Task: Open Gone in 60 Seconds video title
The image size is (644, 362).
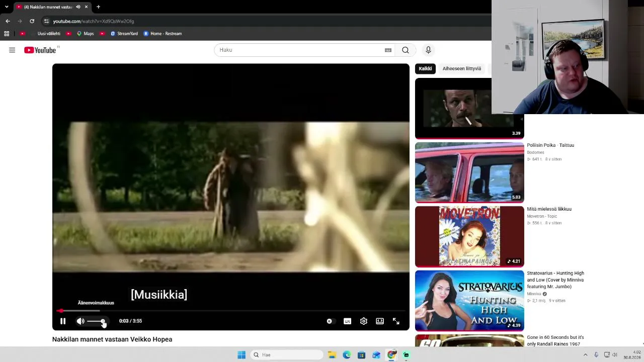Action: click(x=555, y=340)
